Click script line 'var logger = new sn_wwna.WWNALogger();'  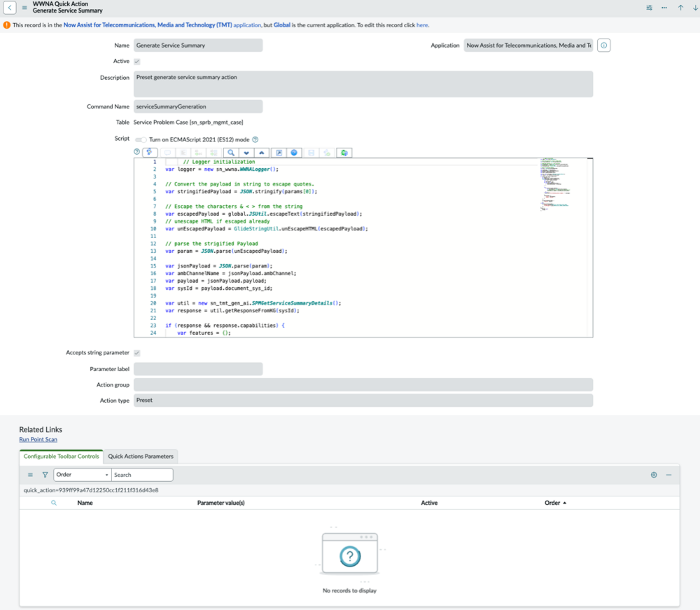(x=222, y=169)
